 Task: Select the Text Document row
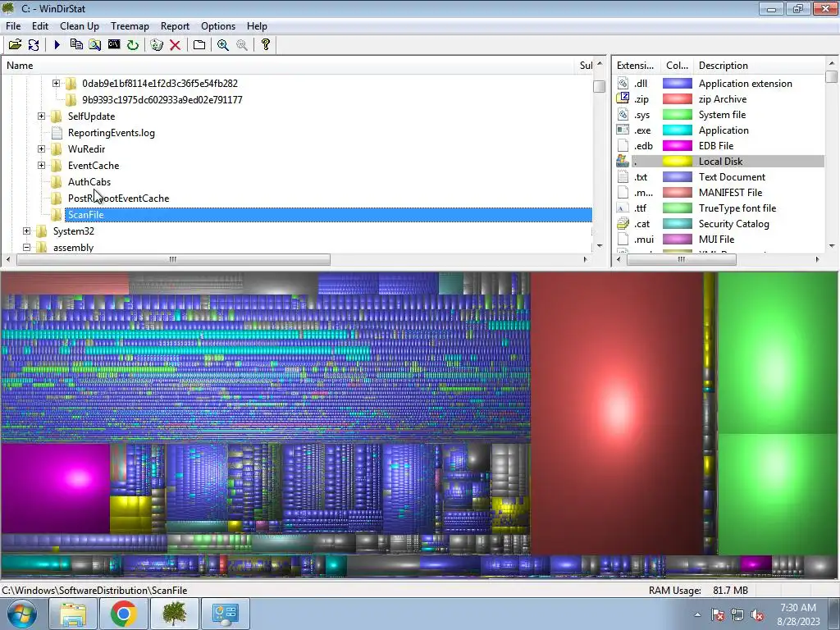[720, 177]
